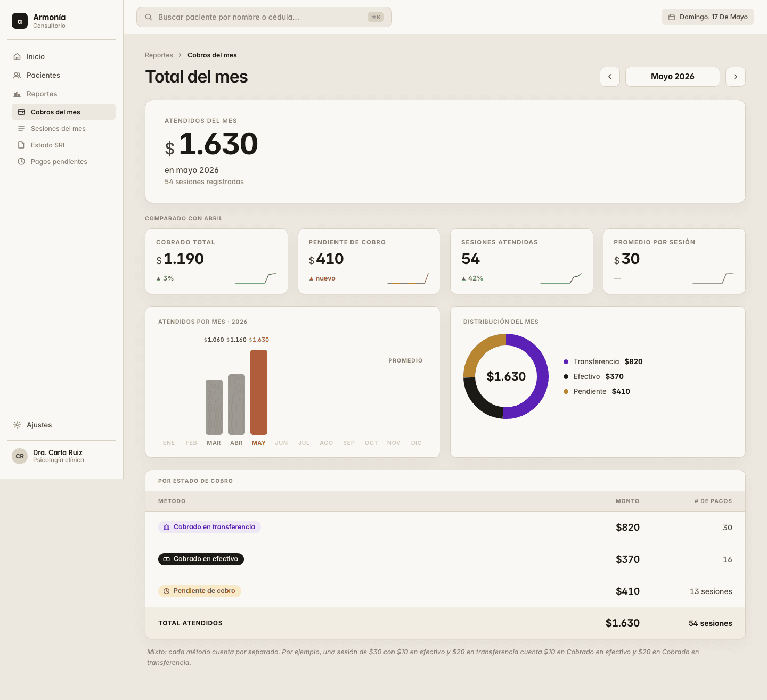Click the Reportes breadcrumb link
Viewport: 767px width, 700px height.
159,55
